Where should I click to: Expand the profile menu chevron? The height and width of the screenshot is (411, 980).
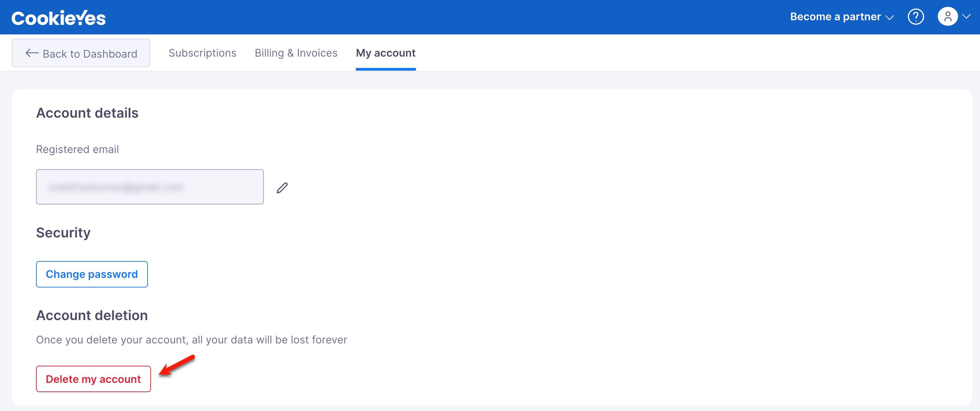coord(966,16)
